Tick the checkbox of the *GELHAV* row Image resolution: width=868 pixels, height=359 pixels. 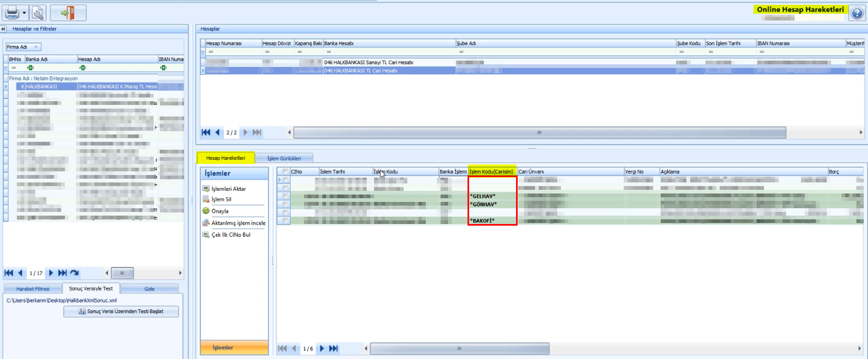click(285, 196)
